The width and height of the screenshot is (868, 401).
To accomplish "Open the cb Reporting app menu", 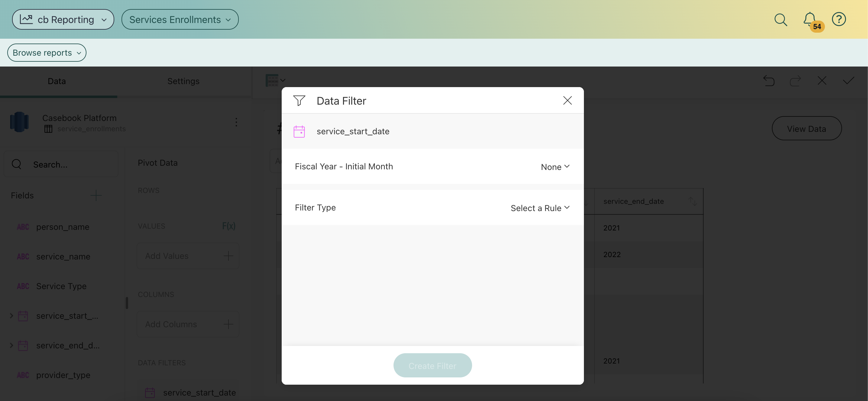I will click(x=63, y=20).
